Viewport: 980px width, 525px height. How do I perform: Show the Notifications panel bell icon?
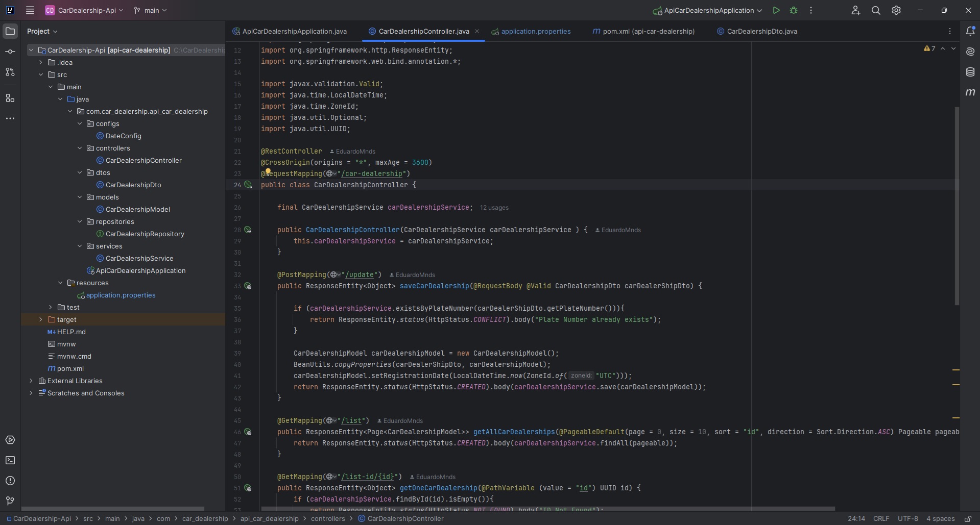970,31
